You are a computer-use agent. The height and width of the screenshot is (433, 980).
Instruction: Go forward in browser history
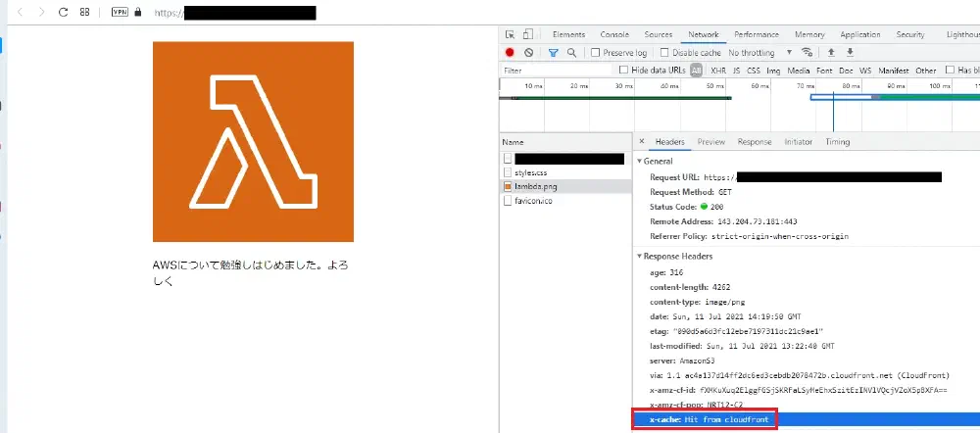point(42,13)
